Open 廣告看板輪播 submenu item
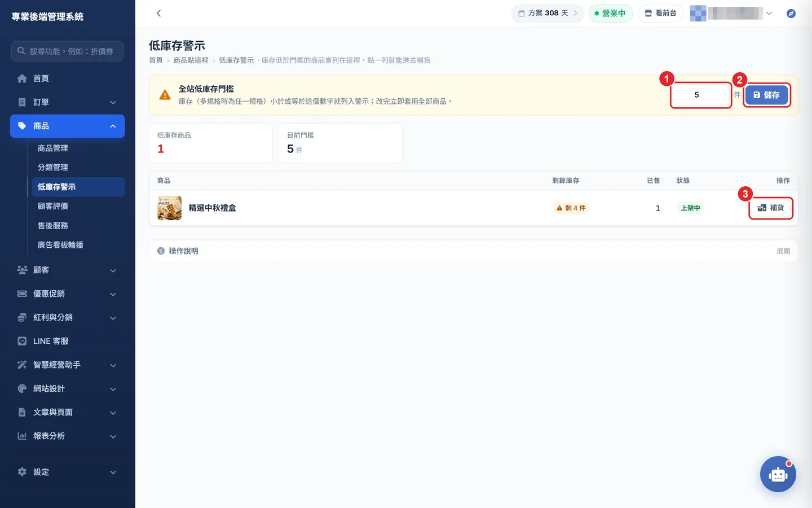 78,245
